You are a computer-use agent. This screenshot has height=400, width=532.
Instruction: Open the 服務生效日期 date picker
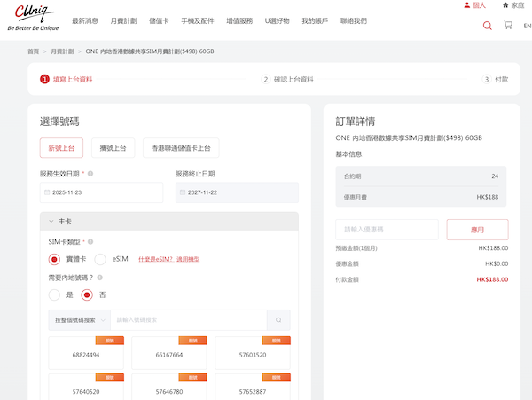pos(101,192)
